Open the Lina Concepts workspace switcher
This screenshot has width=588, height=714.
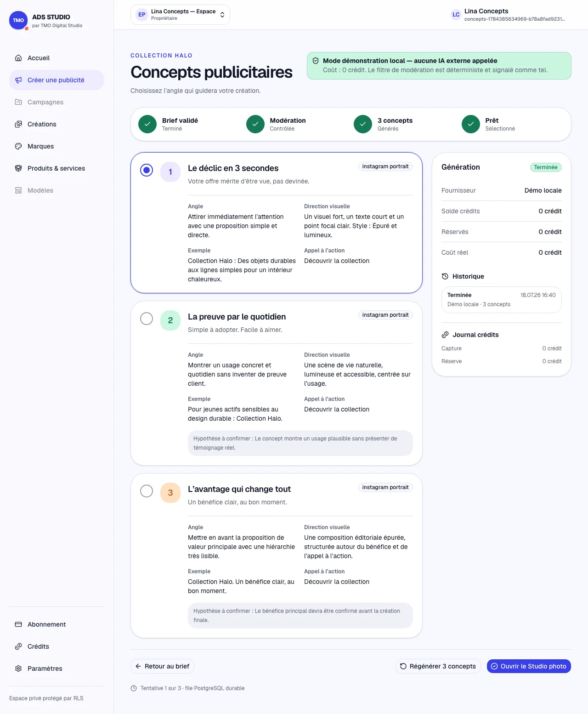pos(180,15)
